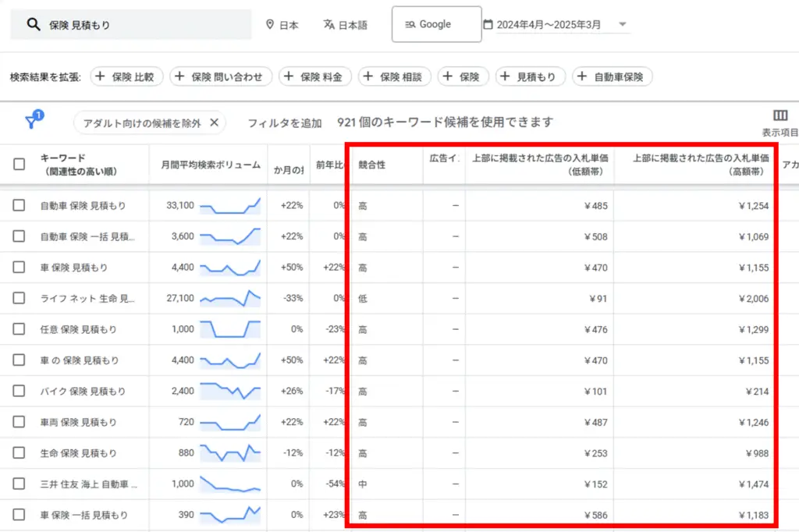Click the keyword 任意 保険 見積もり
Image resolution: width=799 pixels, height=532 pixels.
[79, 330]
